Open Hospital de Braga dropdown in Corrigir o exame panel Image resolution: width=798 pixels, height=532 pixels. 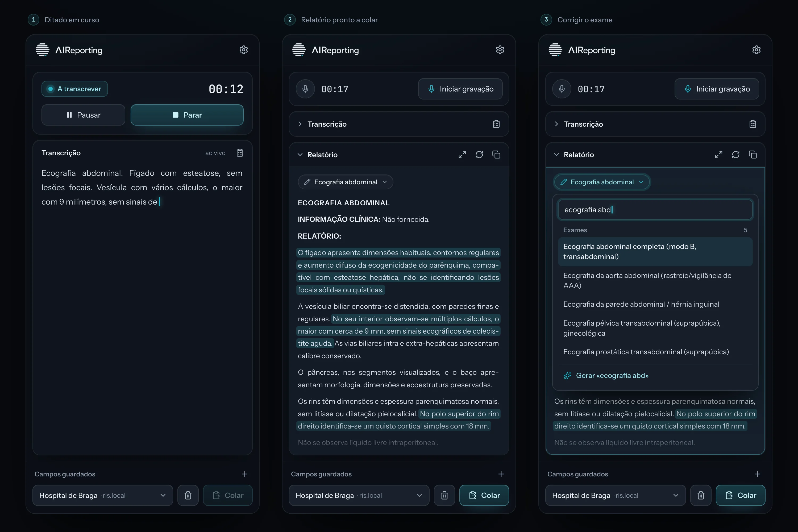pyautogui.click(x=616, y=495)
